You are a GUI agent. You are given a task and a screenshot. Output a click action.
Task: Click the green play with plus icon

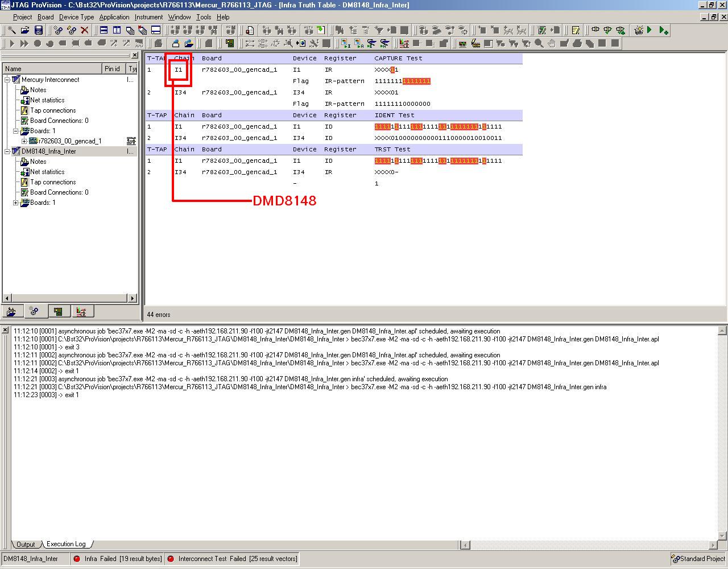click(663, 30)
